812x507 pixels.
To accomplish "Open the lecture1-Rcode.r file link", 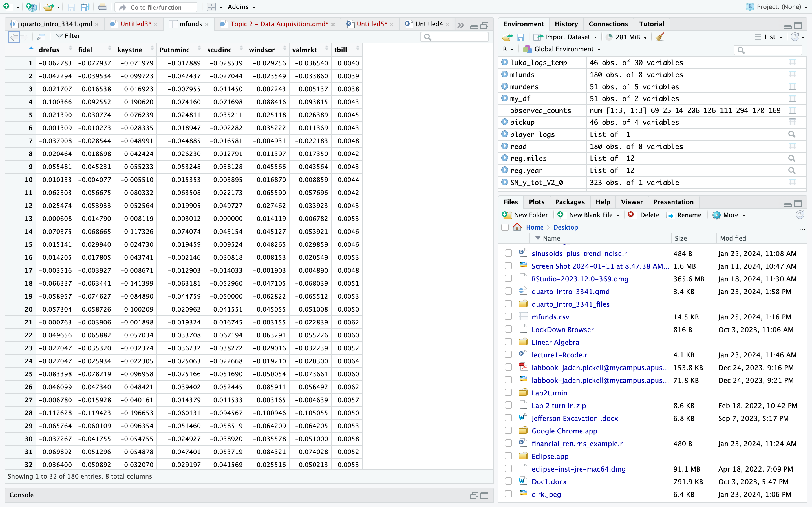I will [x=559, y=355].
